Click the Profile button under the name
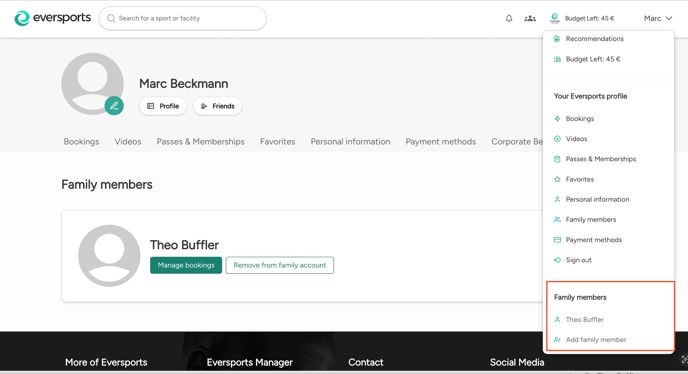The image size is (688, 374). [163, 106]
